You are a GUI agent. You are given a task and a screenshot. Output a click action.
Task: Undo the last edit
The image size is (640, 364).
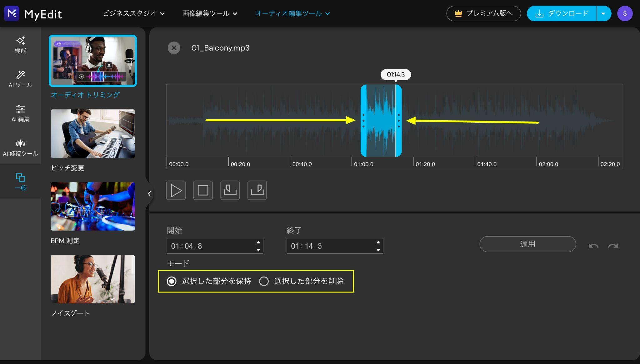pyautogui.click(x=593, y=246)
